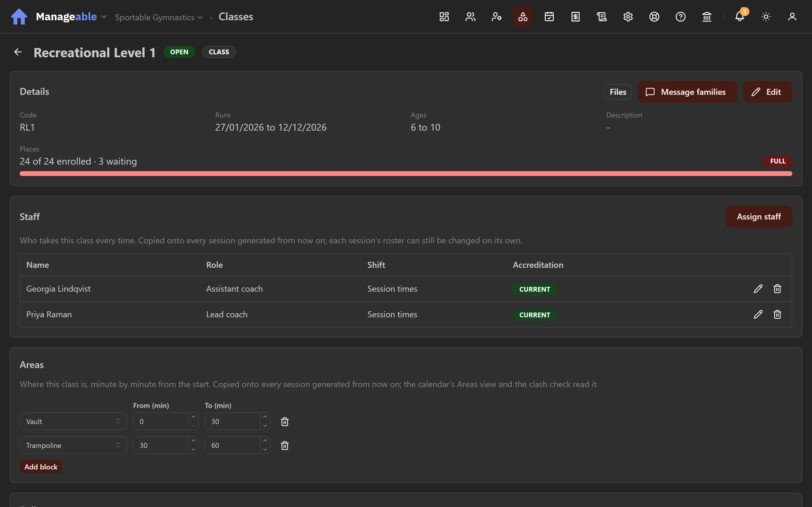Click the enrollment capacity progress bar
812x507 pixels.
(x=406, y=174)
